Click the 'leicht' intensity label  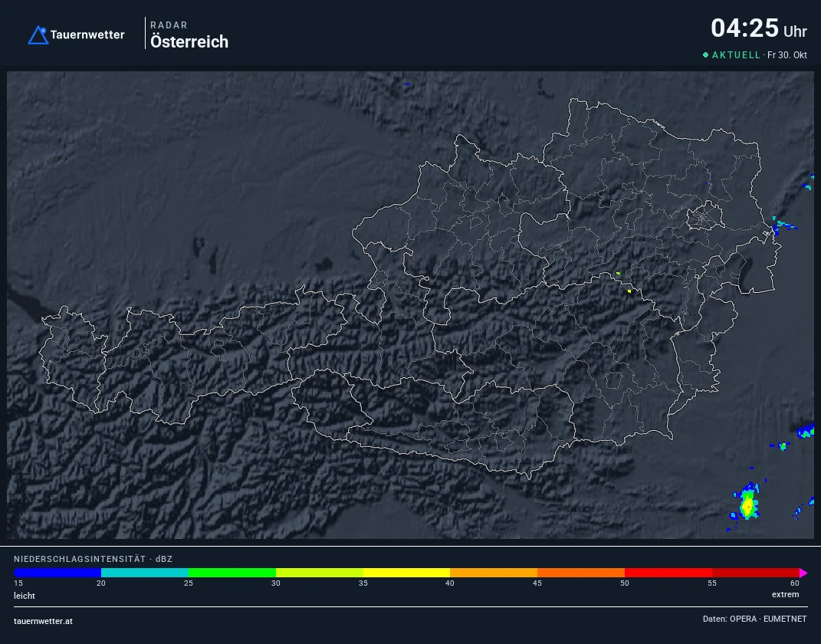(25, 596)
